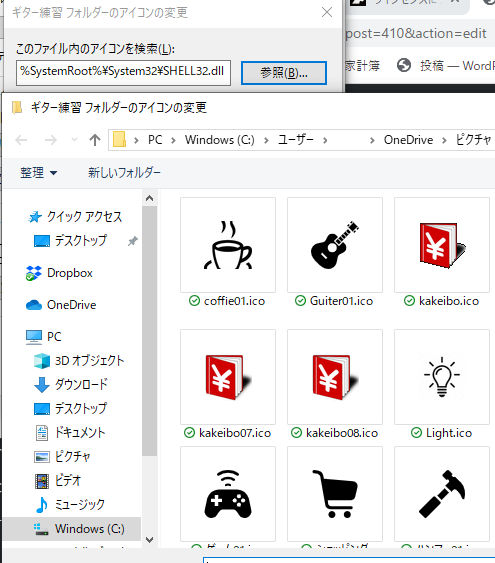This screenshot has width=495, height=563.
Task: Click the Light.ico file name
Action: click(449, 433)
